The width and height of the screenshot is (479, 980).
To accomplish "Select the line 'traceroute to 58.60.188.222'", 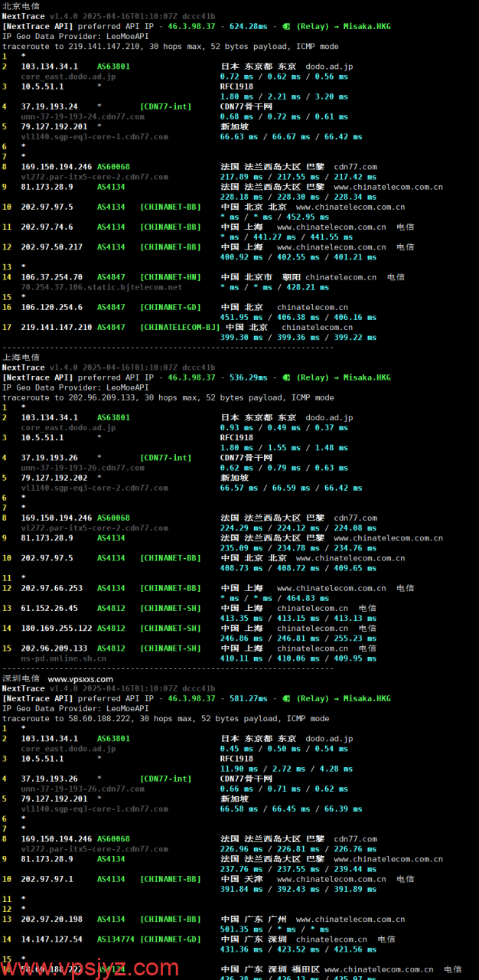I will (x=165, y=718).
